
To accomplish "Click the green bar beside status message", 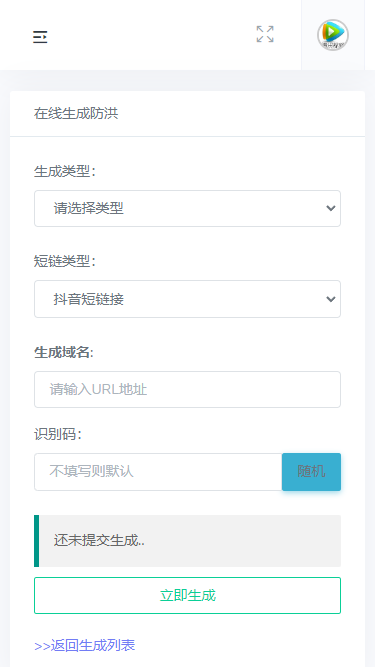I will click(37, 541).
